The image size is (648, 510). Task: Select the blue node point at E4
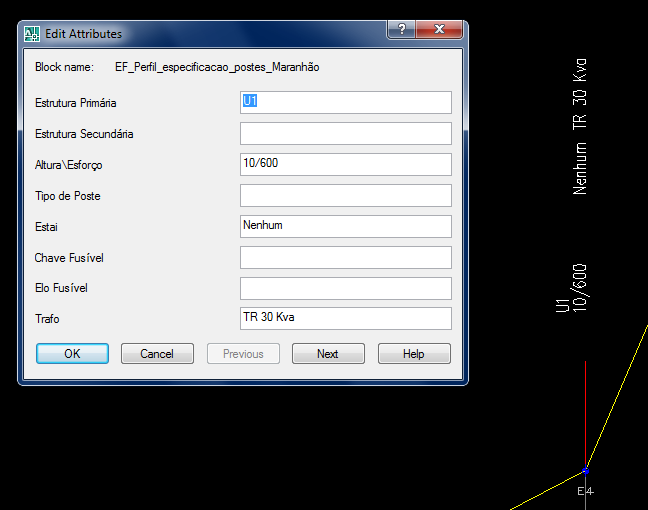click(585, 471)
